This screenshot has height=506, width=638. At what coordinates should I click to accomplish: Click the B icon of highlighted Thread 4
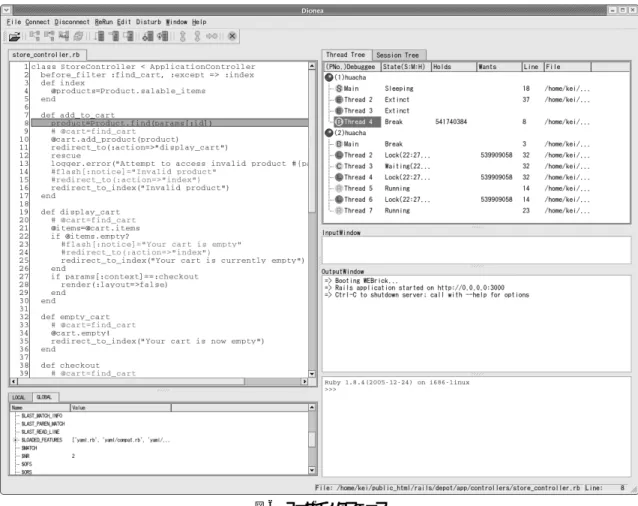point(339,122)
